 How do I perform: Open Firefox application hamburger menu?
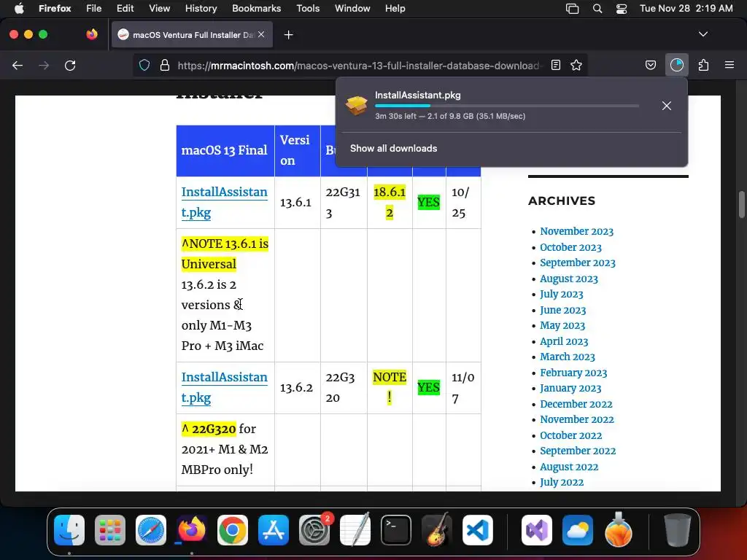[x=729, y=65]
